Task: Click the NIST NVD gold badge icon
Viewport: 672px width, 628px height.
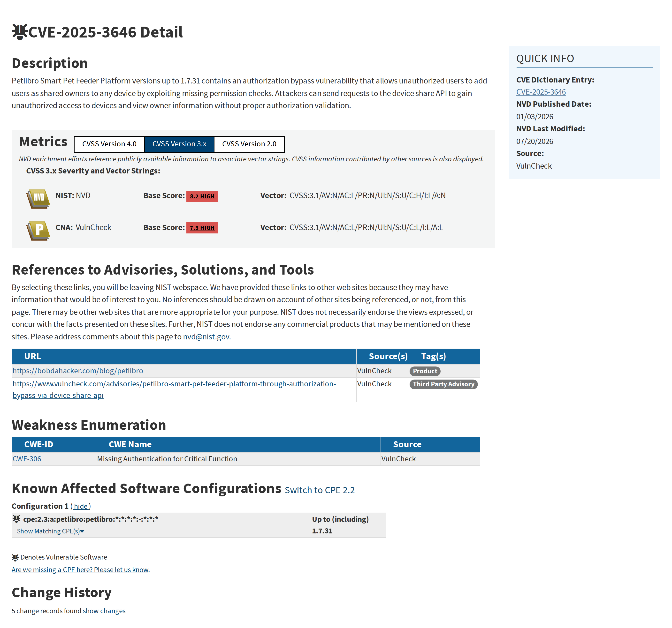Action: pos(38,199)
